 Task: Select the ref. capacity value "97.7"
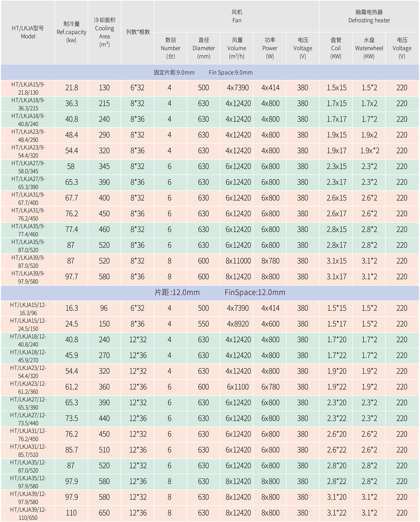coord(71,277)
